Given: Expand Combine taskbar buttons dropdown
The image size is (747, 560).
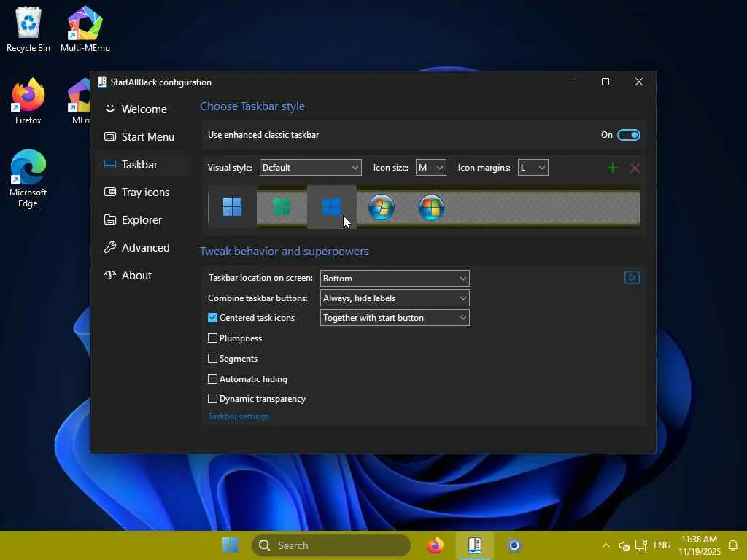Looking at the screenshot, I should coord(395,298).
